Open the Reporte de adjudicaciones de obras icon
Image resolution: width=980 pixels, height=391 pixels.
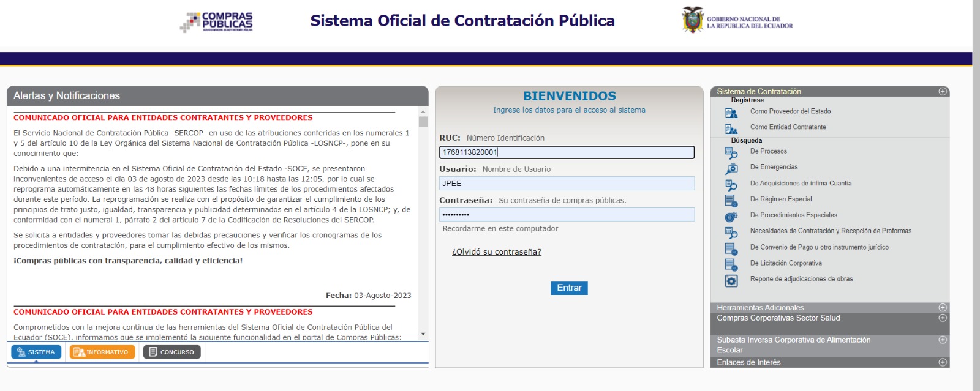(x=731, y=280)
